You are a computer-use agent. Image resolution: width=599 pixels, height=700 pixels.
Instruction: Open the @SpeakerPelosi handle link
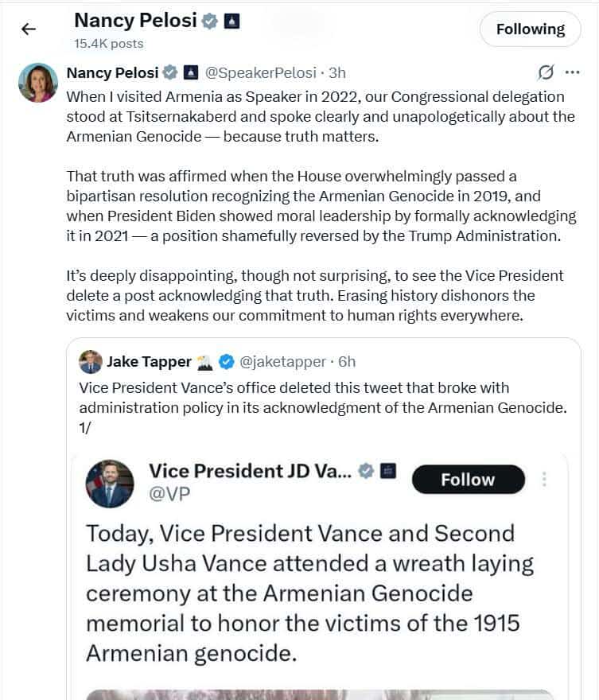(261, 73)
